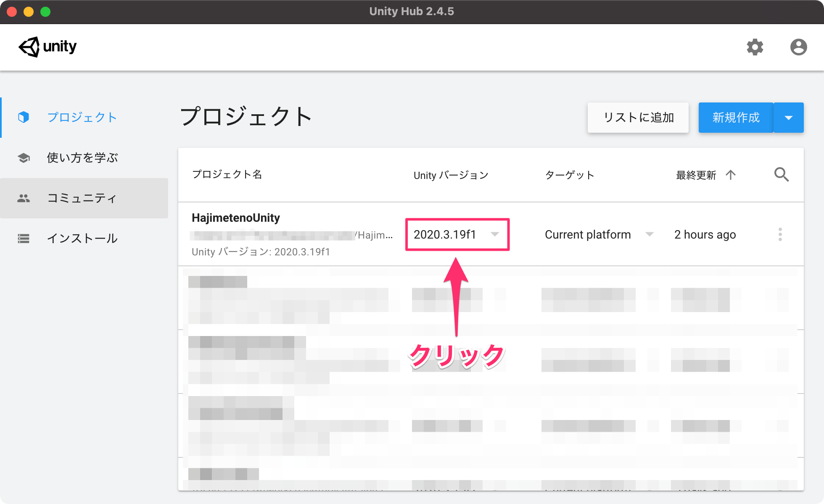Open コミュニティ sidebar section
This screenshot has height=504, width=824.
84,198
